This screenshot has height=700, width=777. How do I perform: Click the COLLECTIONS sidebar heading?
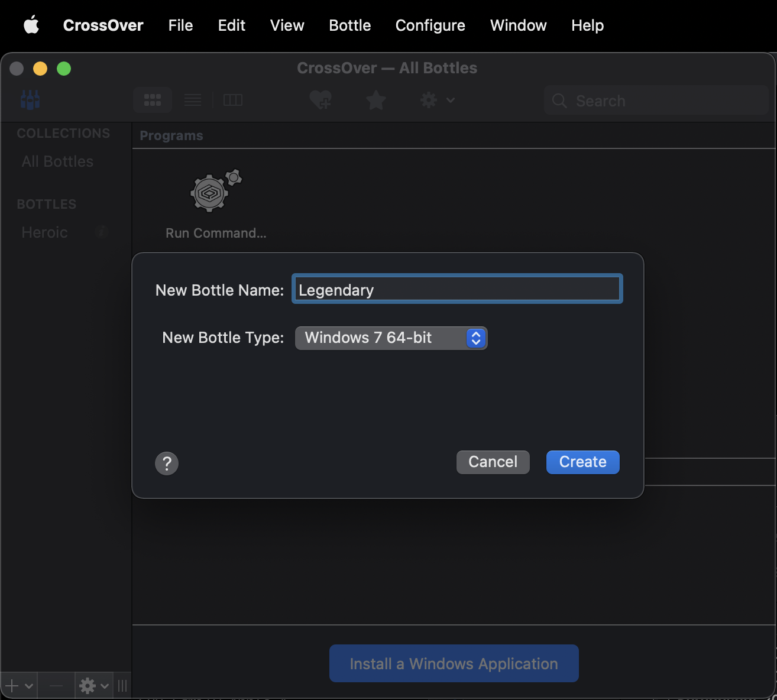(63, 133)
